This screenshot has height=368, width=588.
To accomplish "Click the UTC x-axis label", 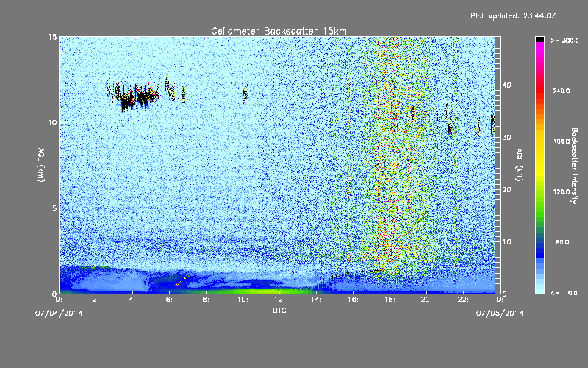I will pyautogui.click(x=279, y=310).
